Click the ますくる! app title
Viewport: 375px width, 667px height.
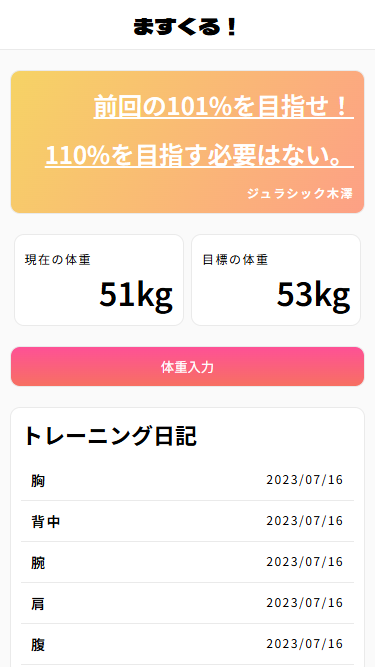point(185,26)
